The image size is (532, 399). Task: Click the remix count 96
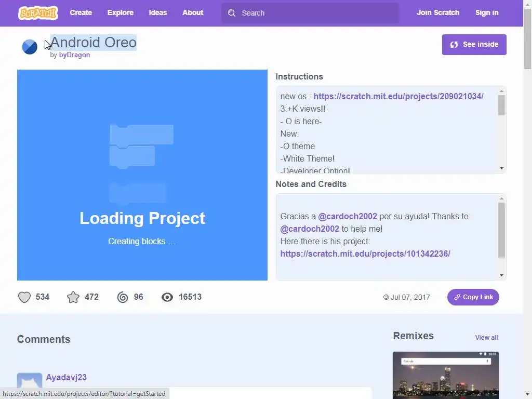coord(138,297)
